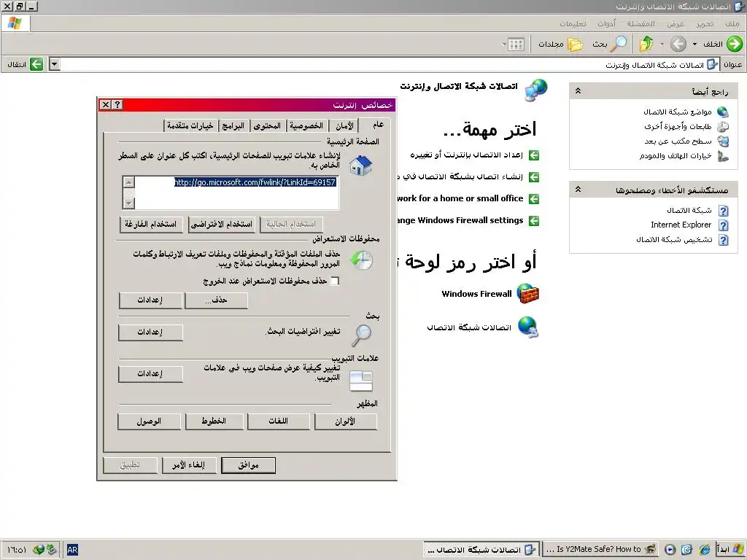747x560 pixels.
Task: Open the Edit (تحرير) menu
Action: point(705,23)
